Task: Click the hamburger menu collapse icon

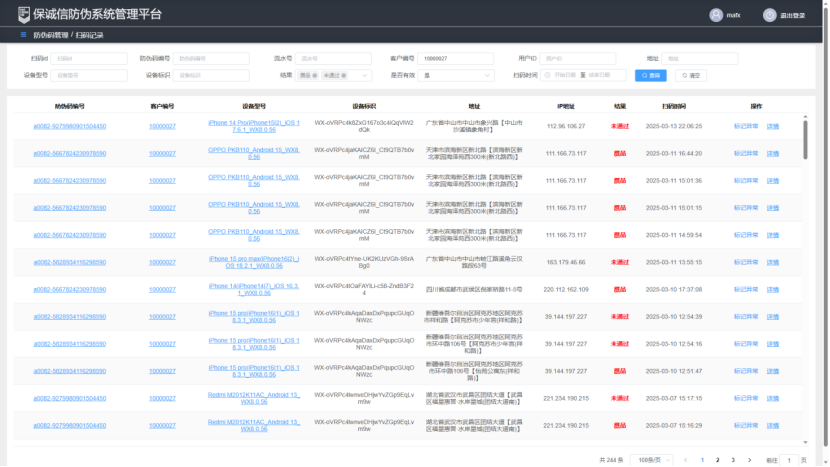Action: pyautogui.click(x=23, y=35)
